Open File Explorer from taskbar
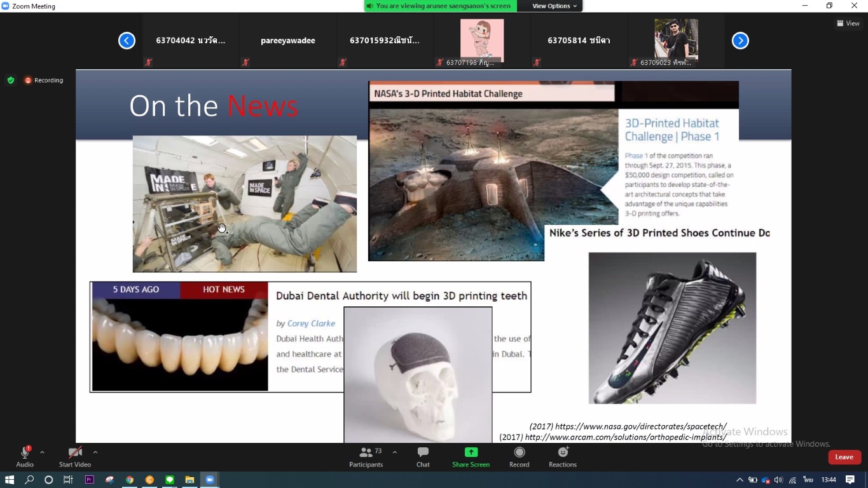 (x=189, y=480)
